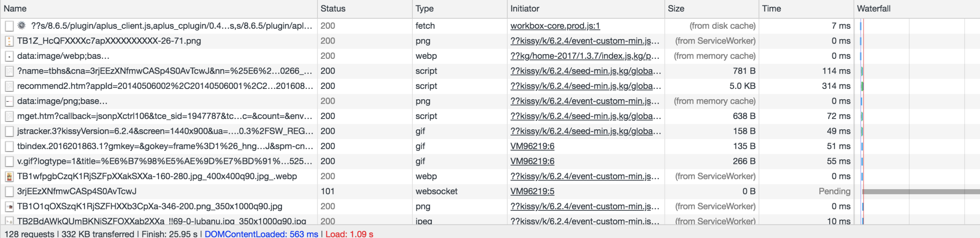This screenshot has width=980, height=238.
Task: Click the Time column header
Action: click(771, 9)
